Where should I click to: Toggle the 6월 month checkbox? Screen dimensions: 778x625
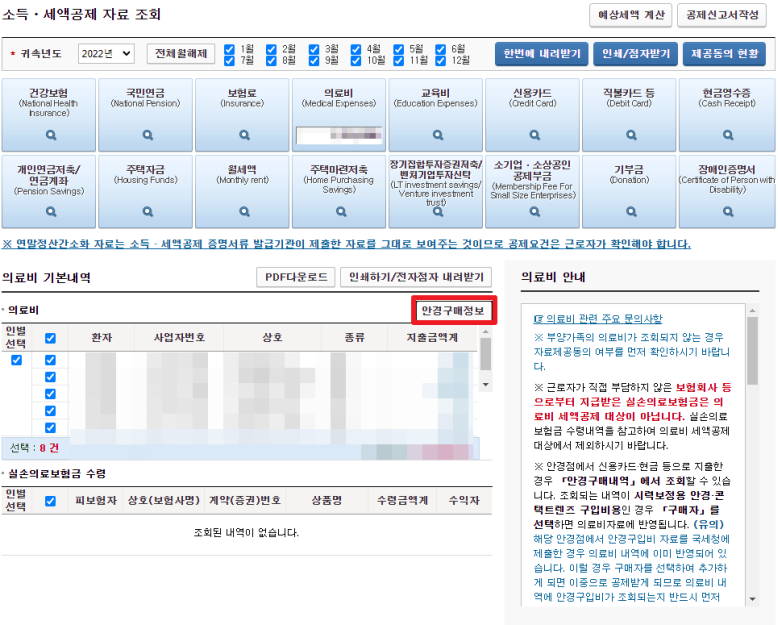441,49
